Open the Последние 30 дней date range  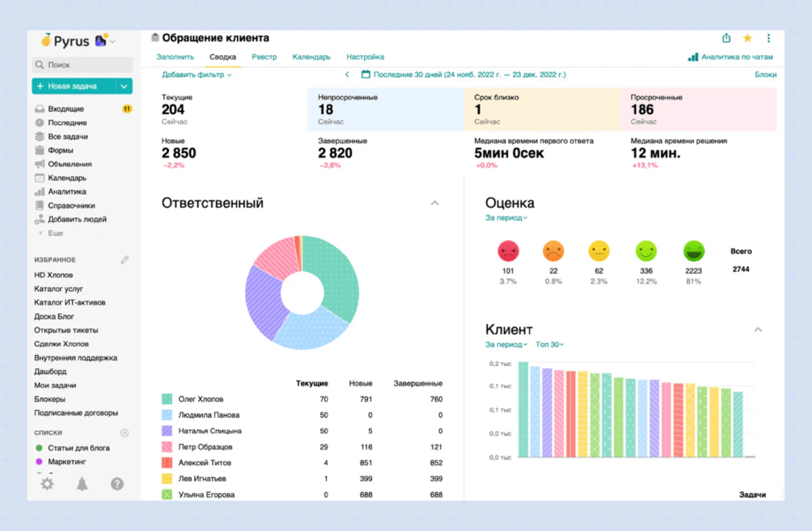point(470,75)
